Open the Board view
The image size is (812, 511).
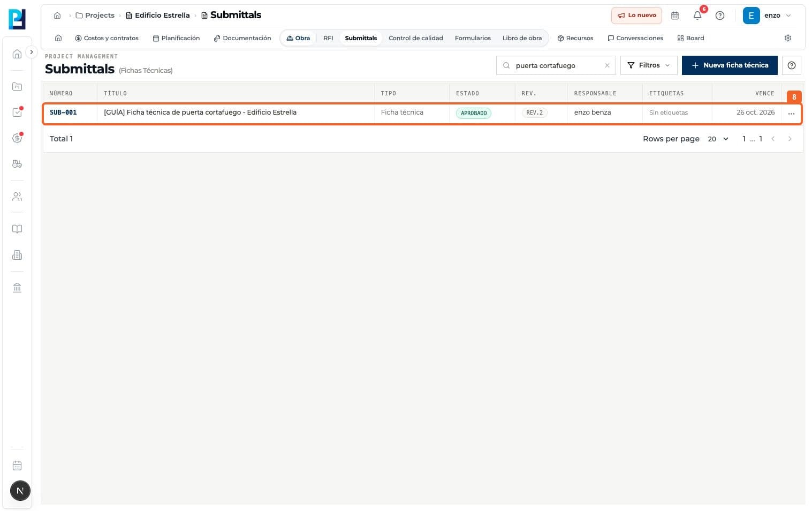(x=690, y=38)
